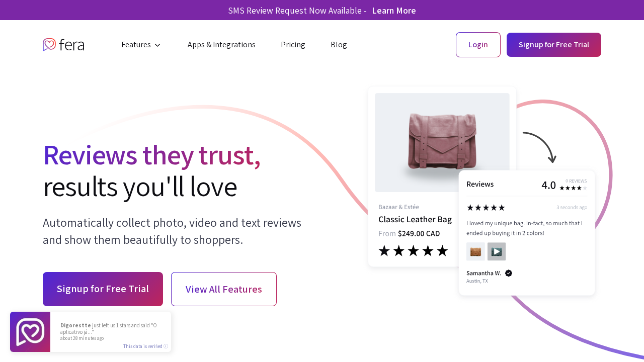Play the review video thumbnail

click(x=497, y=251)
